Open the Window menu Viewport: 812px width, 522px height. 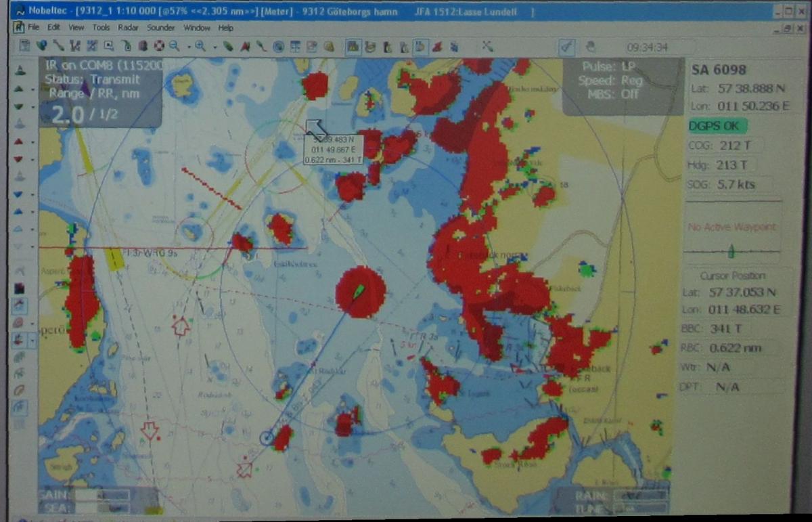point(197,28)
